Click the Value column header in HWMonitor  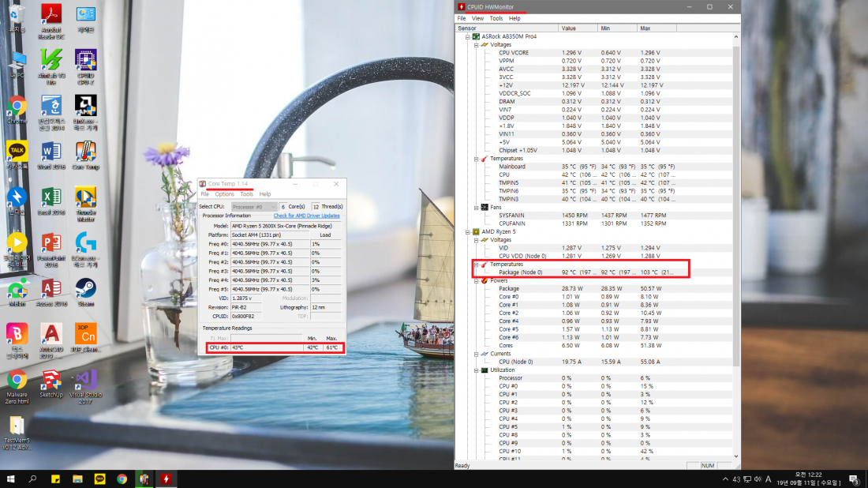[578, 28]
